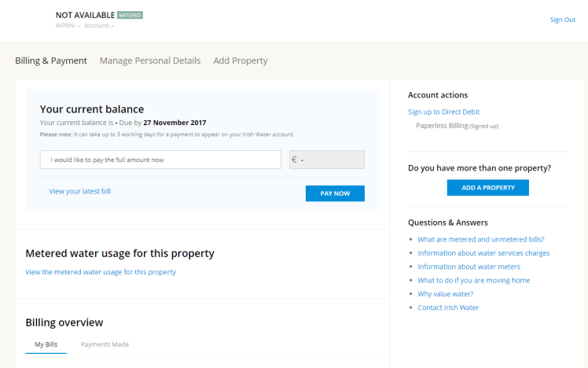Click the Paperless Billing option

(x=442, y=125)
